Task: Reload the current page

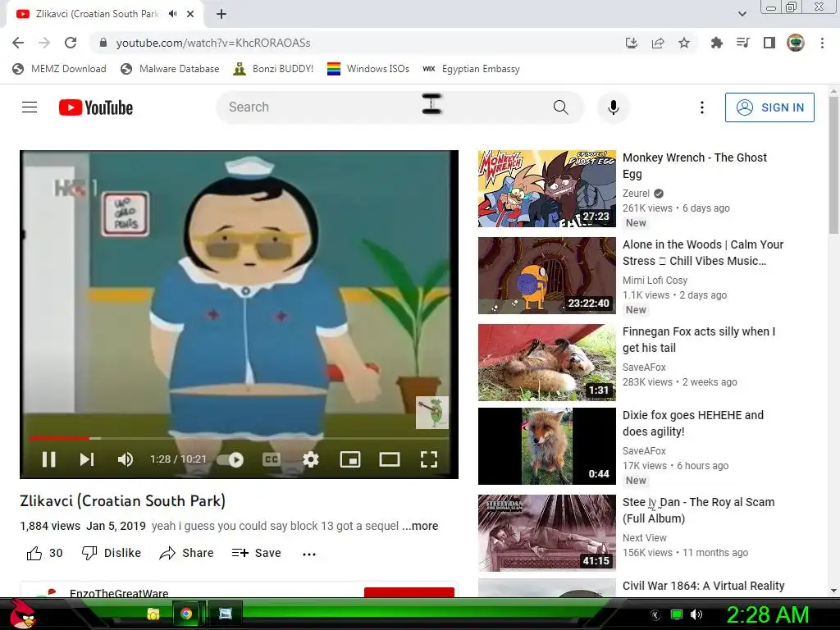Action: point(71,43)
